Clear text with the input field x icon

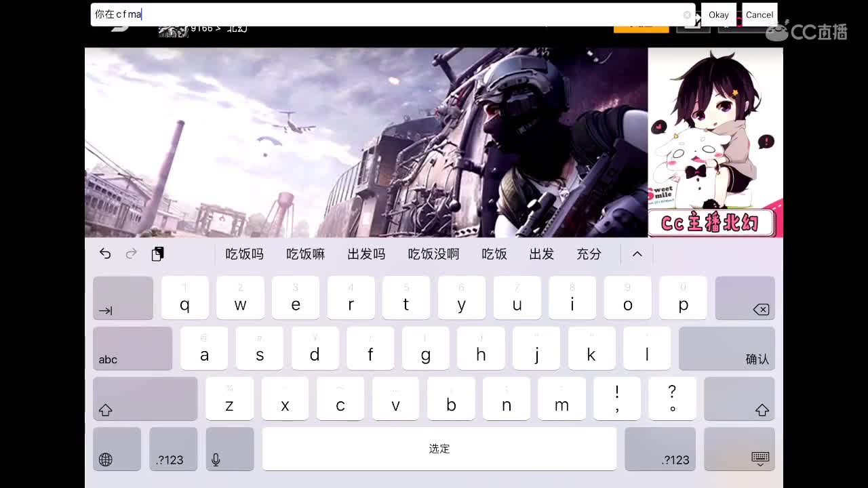687,14
